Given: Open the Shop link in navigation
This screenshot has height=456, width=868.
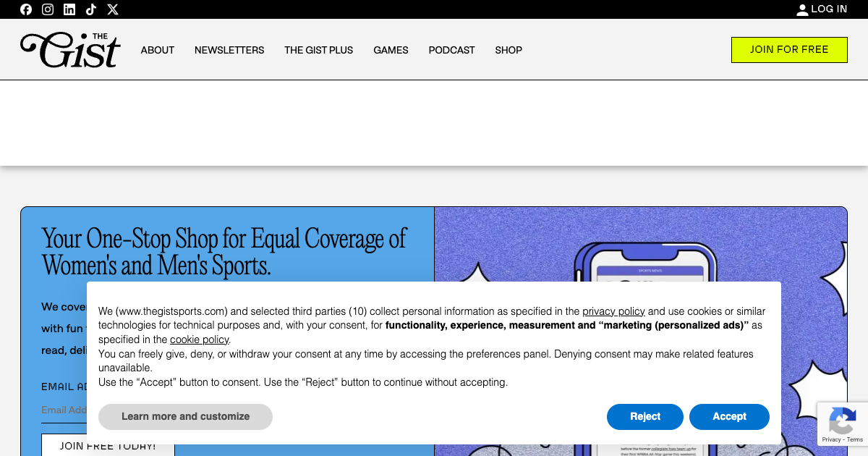Looking at the screenshot, I should coord(509,50).
